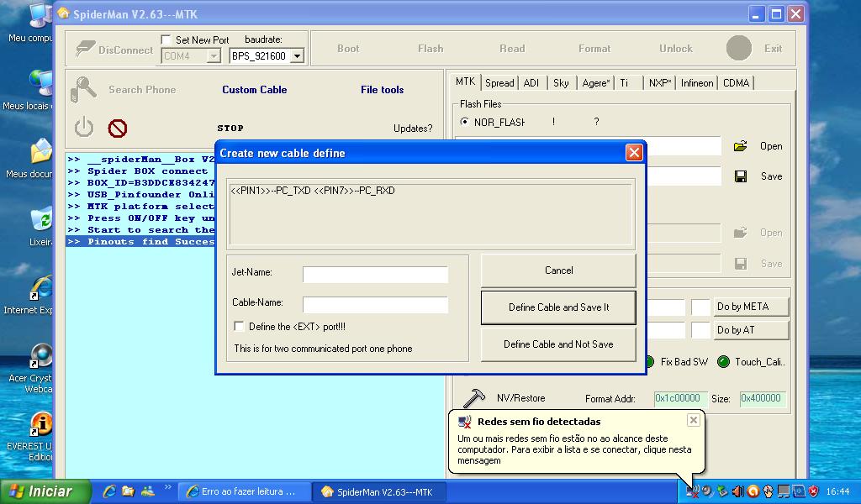Click the power on/off icon
This screenshot has height=504, width=861.
pyautogui.click(x=84, y=128)
